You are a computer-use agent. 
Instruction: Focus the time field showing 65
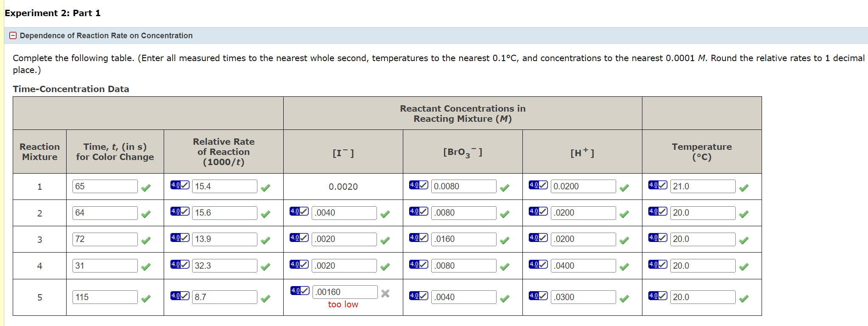[105, 186]
